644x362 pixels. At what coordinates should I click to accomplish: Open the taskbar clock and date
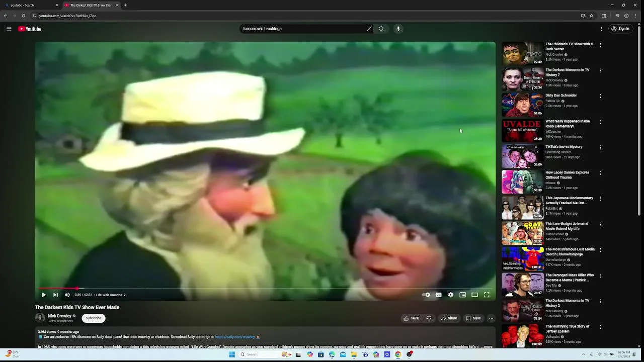(x=624, y=354)
